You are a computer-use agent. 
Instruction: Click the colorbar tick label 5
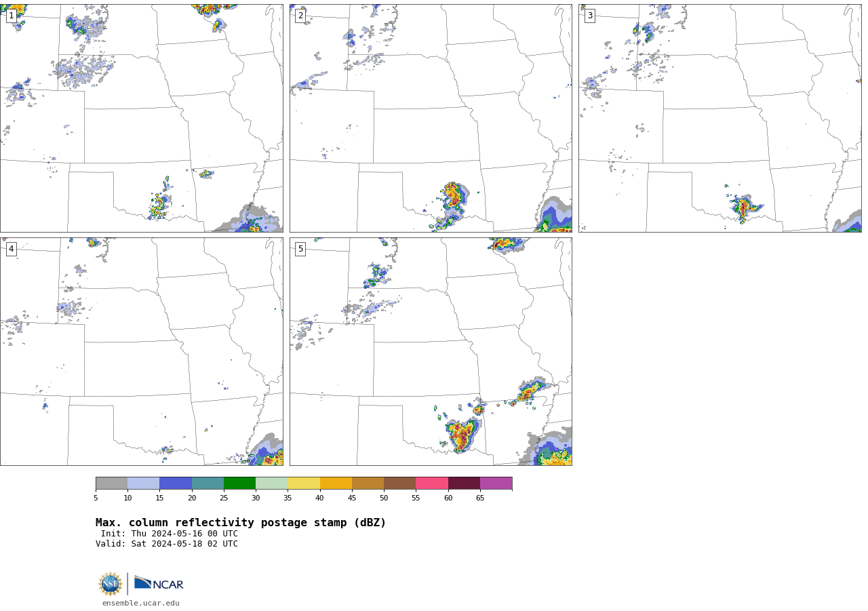(96, 498)
